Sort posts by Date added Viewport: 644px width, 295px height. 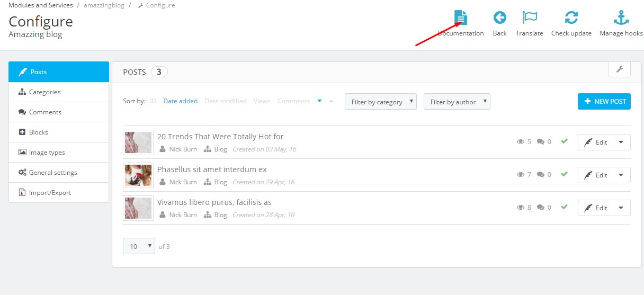tap(181, 101)
